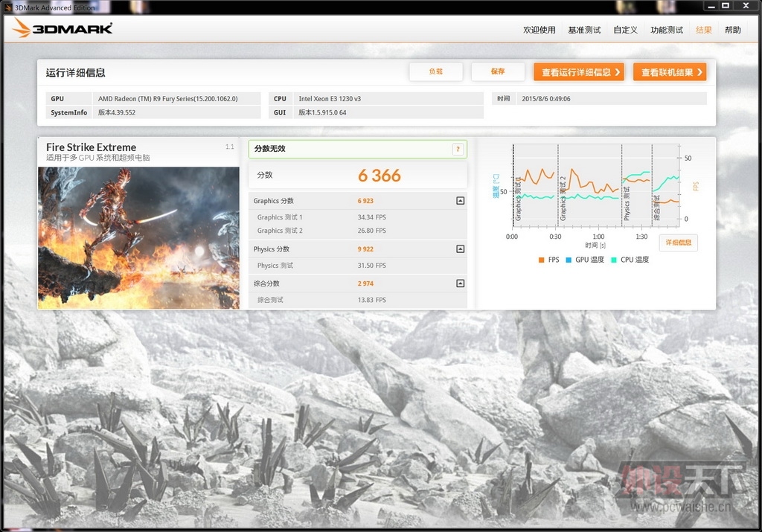The height and width of the screenshot is (532, 762).
Task: Open the 欢迎使用 tab
Action: click(539, 30)
